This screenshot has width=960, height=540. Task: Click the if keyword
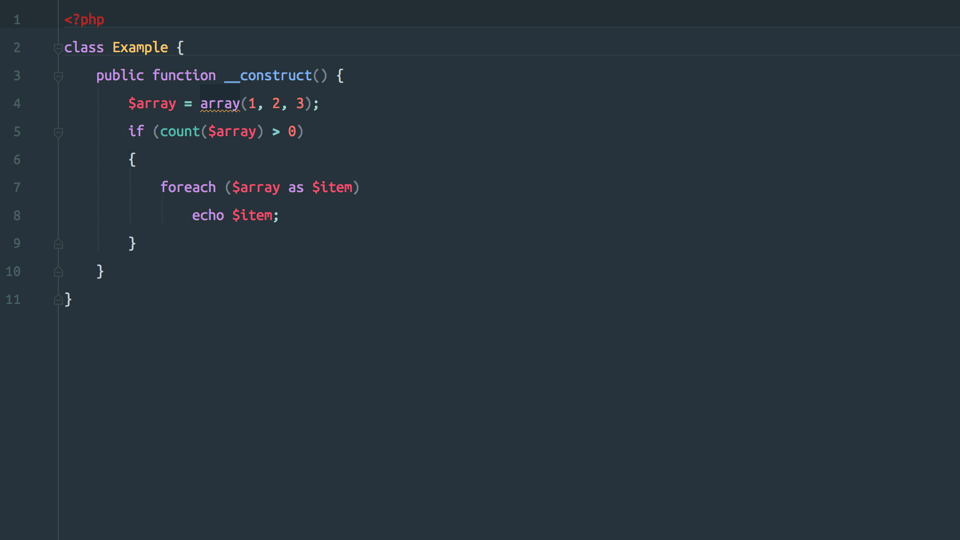136,131
